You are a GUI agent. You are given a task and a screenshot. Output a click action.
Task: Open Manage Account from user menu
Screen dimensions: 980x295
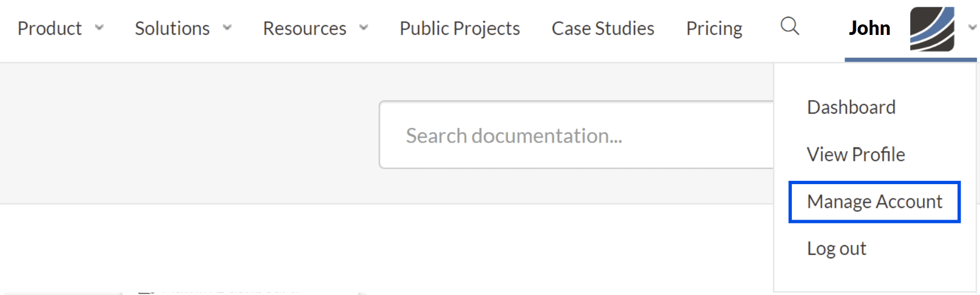pos(874,202)
